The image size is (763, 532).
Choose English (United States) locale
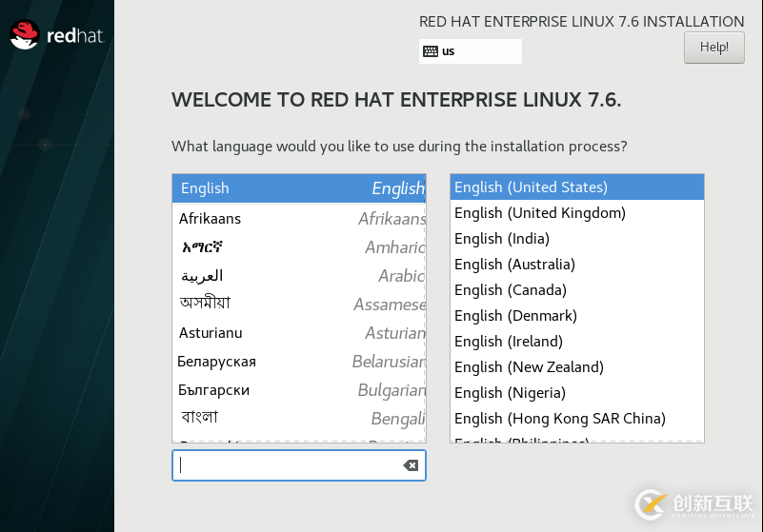tap(576, 187)
